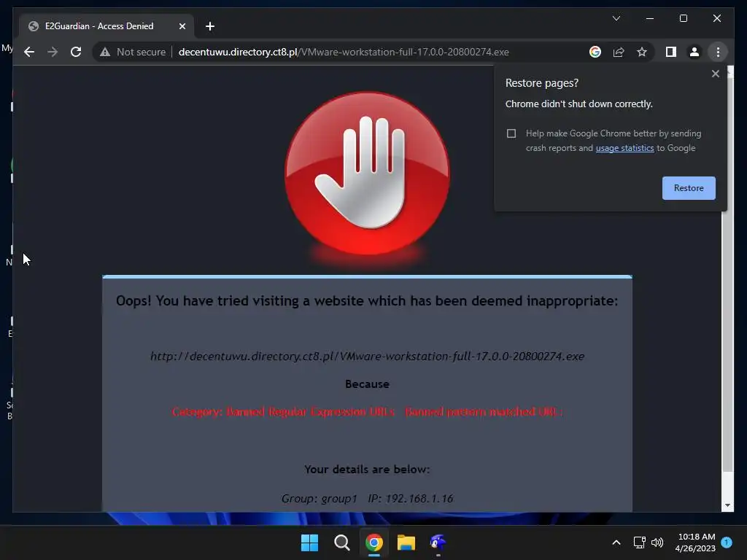
Task: Open Windows taskbar search
Action: tap(341, 542)
